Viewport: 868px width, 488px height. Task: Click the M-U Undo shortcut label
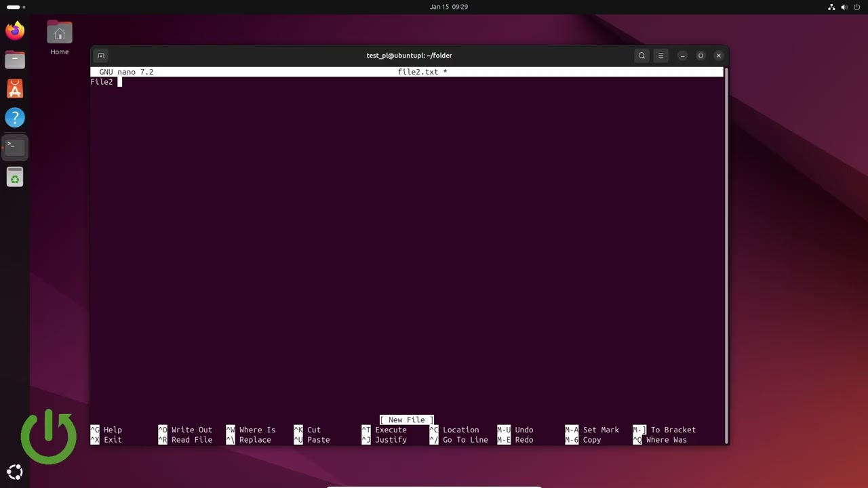click(515, 430)
